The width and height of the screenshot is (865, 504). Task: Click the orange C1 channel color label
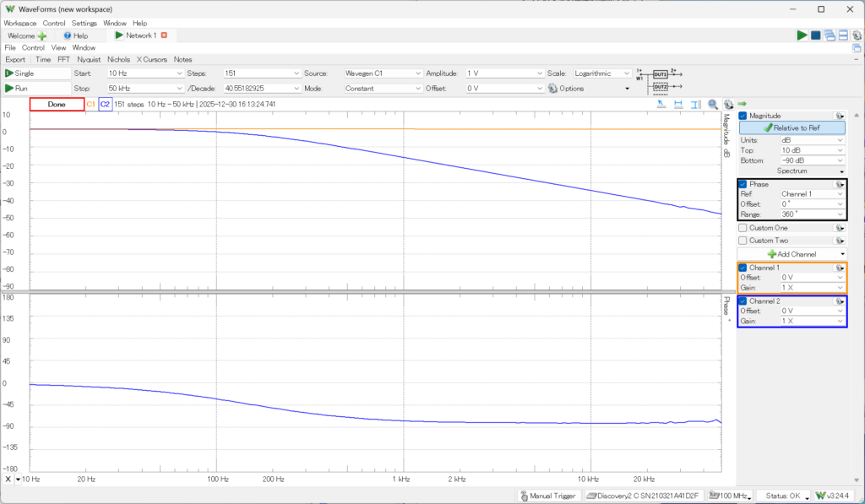(91, 105)
